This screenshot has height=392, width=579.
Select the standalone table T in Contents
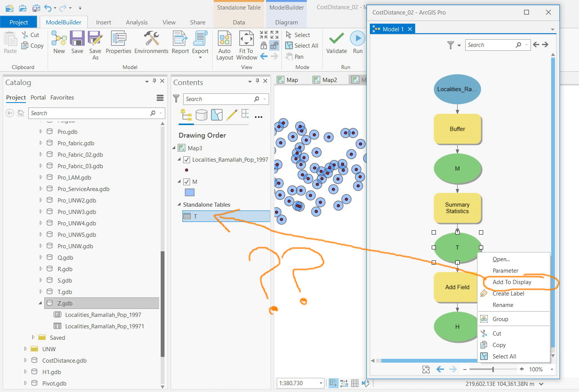click(x=226, y=216)
